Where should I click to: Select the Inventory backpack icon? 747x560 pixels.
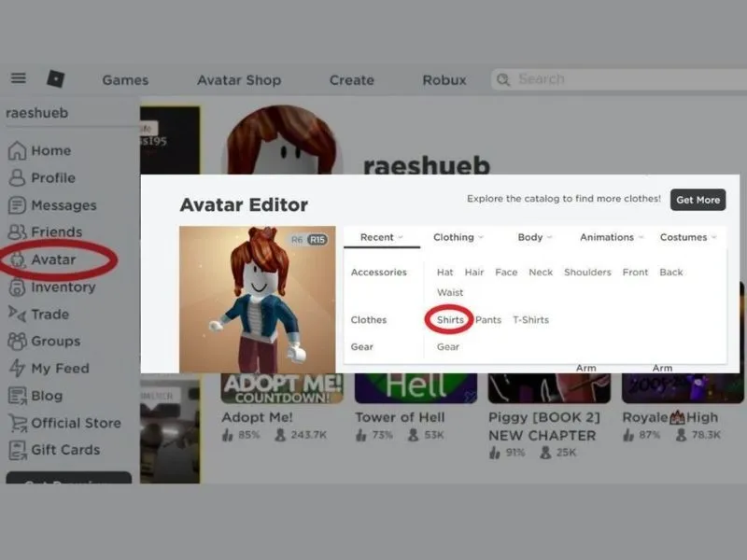click(x=17, y=287)
